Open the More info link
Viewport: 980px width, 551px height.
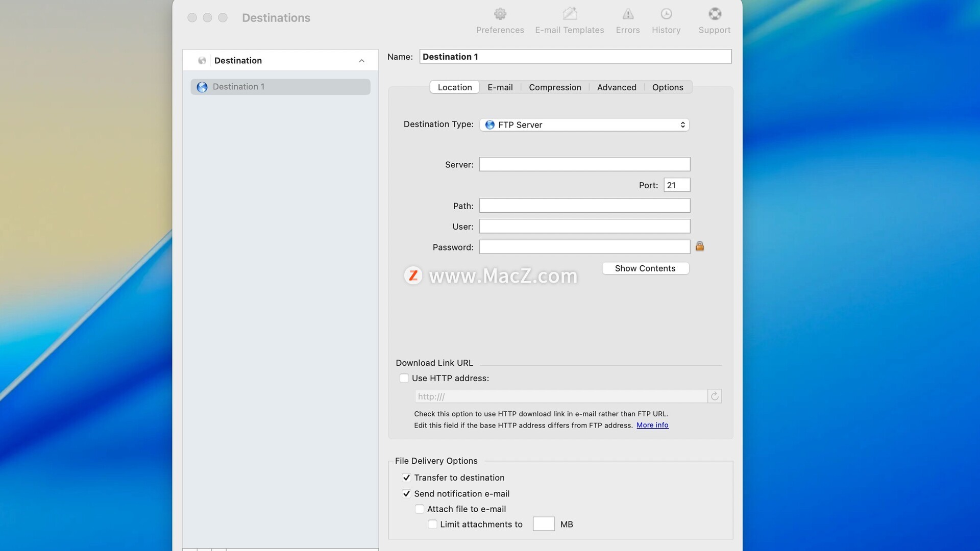click(652, 425)
